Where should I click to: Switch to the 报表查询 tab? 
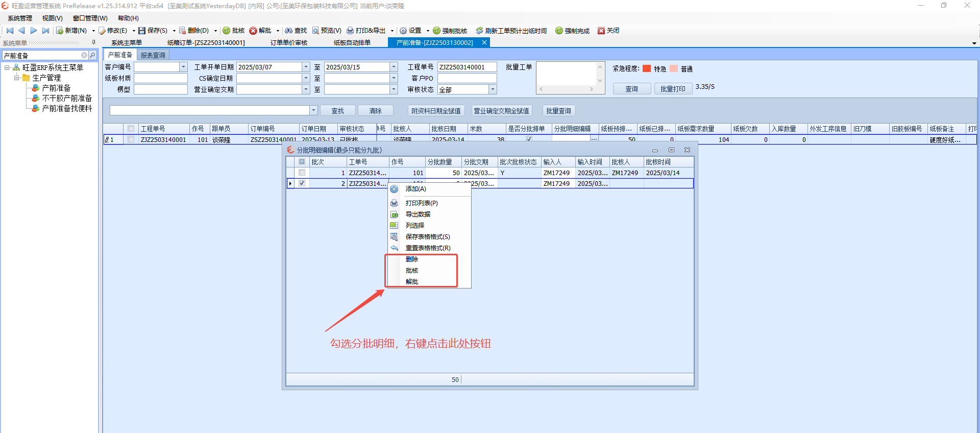point(153,55)
